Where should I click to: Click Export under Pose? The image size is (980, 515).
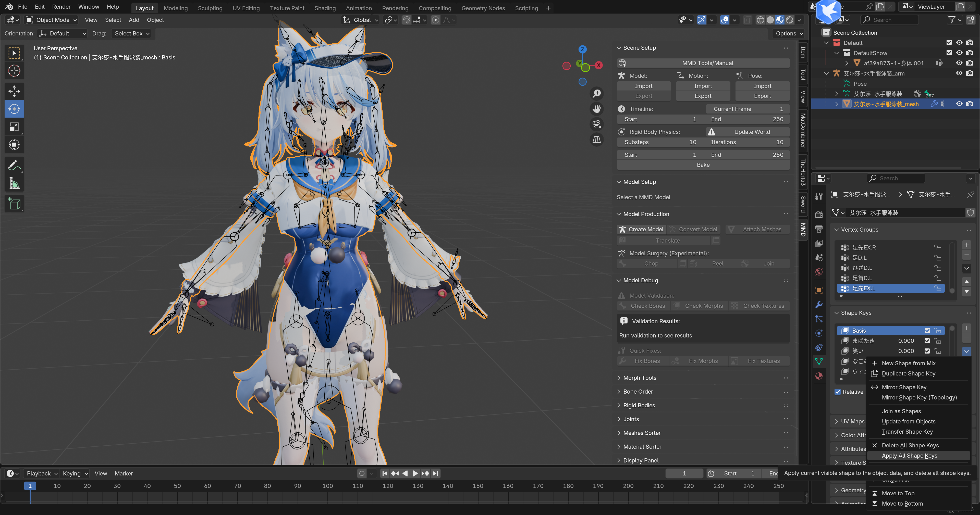[x=762, y=96]
